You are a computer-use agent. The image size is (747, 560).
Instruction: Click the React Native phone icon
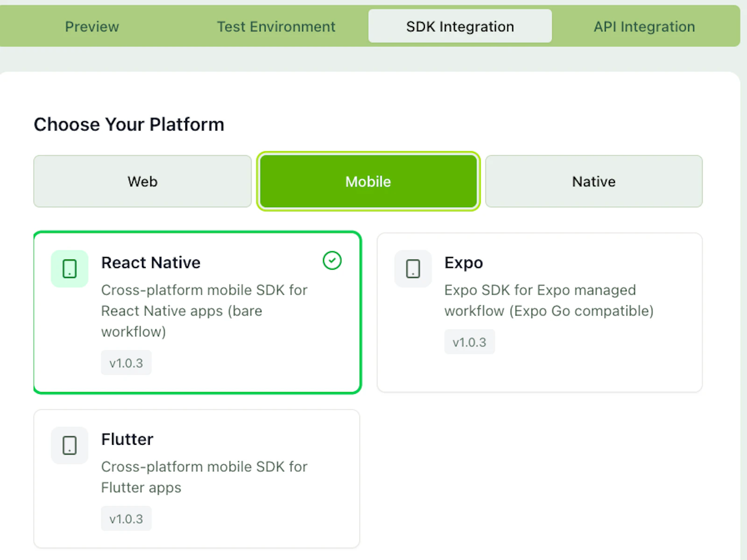70,269
